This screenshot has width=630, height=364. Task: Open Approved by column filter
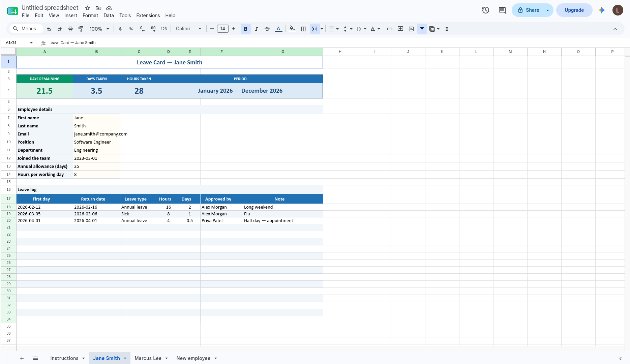[239, 199]
